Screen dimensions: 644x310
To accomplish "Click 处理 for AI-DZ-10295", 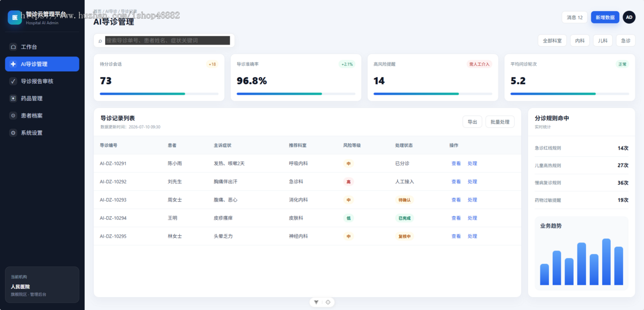I will tap(472, 237).
